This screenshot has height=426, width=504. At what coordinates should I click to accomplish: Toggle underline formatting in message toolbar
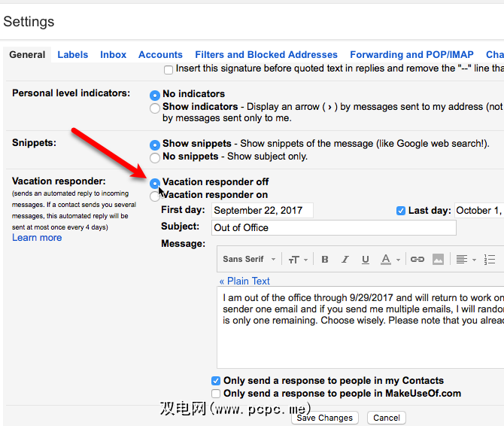pos(365,259)
